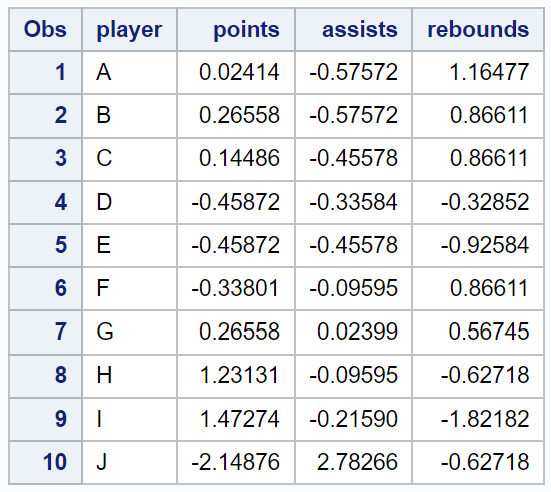The width and height of the screenshot is (551, 492).
Task: Select points value -0.33801
Action: click(236, 289)
